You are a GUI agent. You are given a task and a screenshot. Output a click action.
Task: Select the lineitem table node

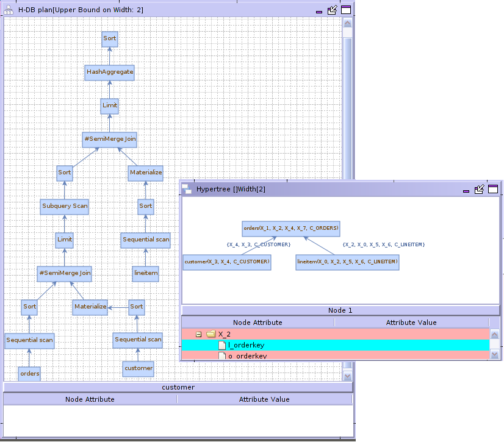click(x=146, y=273)
